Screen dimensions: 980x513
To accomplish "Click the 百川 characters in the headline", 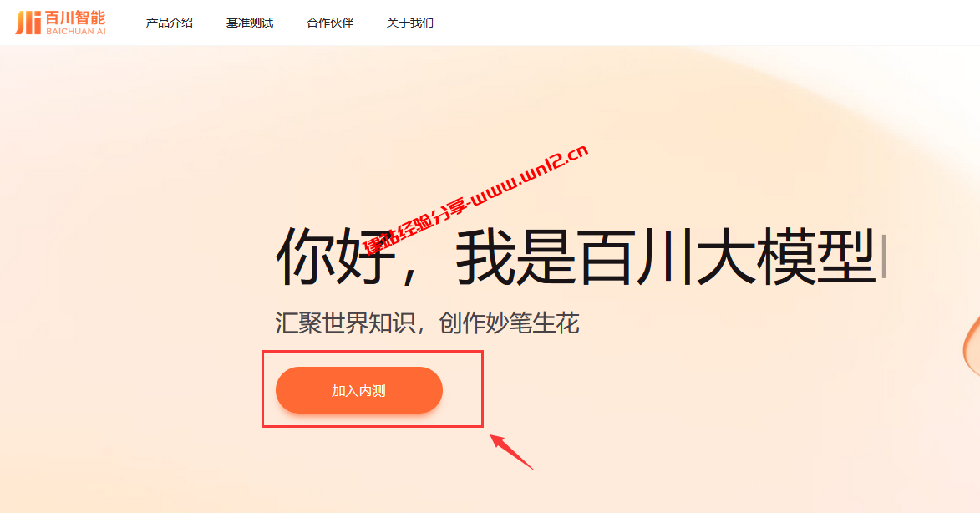I will 635,256.
